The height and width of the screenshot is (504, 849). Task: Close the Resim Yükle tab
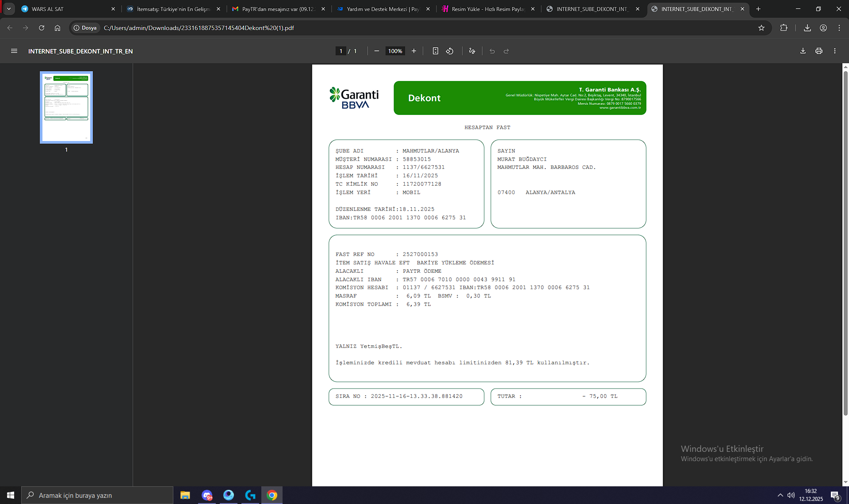click(x=533, y=9)
